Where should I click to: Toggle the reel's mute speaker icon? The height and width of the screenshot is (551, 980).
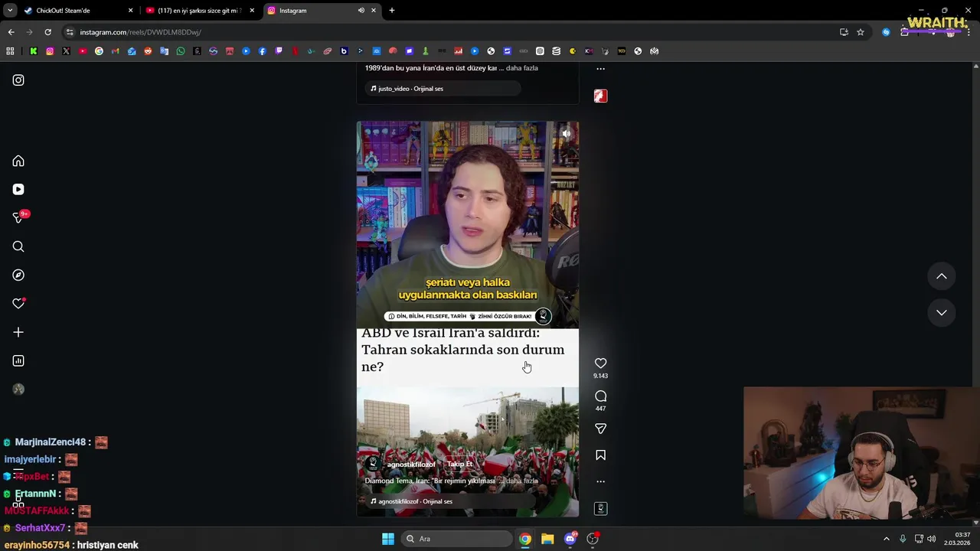click(566, 134)
